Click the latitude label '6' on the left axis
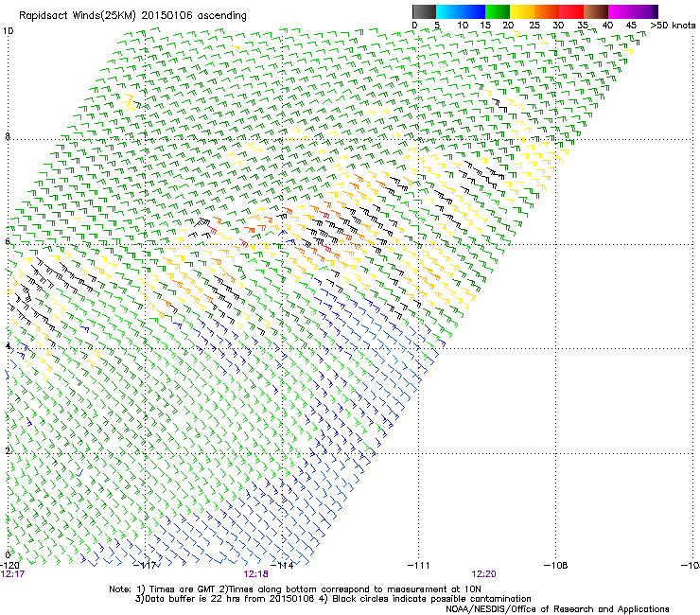 [8, 241]
